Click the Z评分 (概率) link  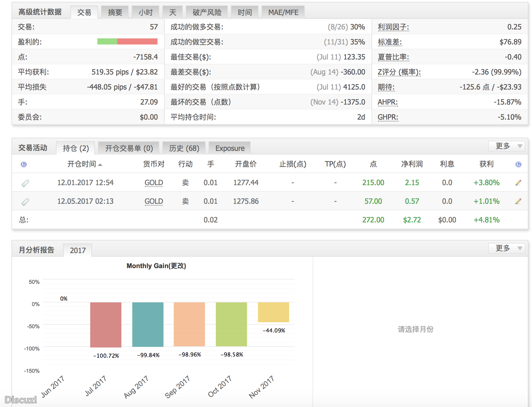pos(399,72)
